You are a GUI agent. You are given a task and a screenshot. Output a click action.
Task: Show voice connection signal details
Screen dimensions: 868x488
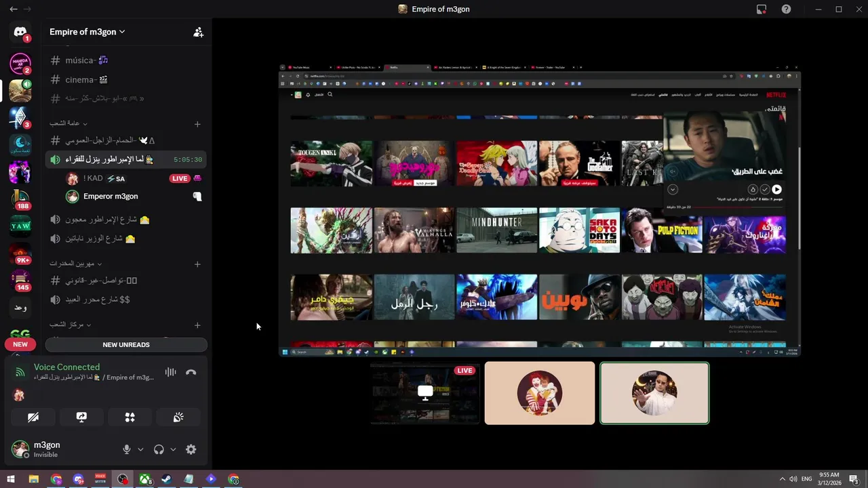pos(20,372)
